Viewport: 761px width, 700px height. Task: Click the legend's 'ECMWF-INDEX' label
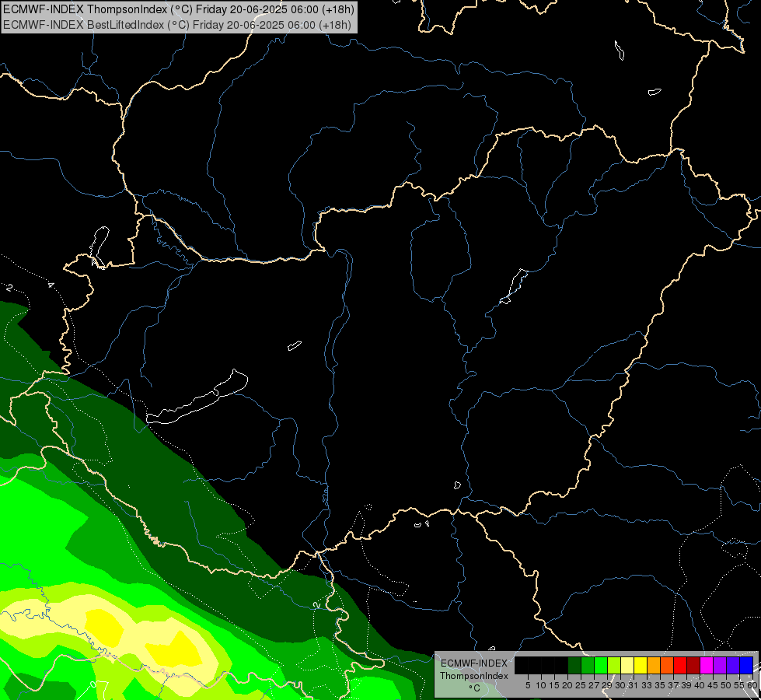(473, 663)
